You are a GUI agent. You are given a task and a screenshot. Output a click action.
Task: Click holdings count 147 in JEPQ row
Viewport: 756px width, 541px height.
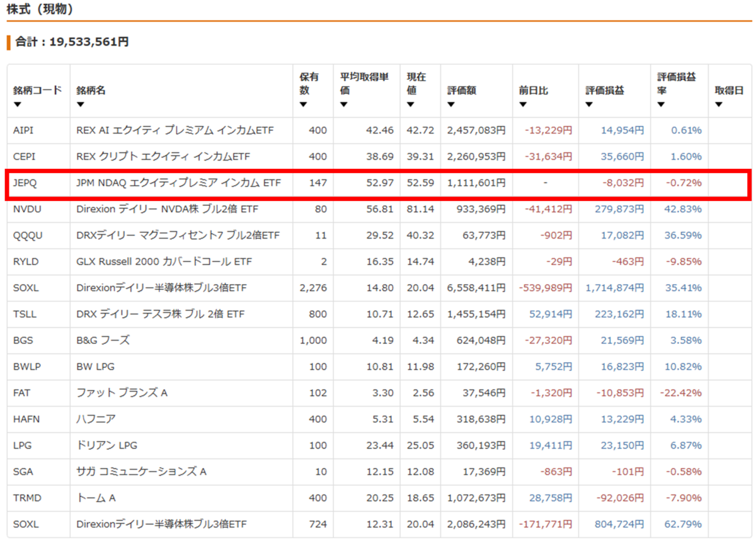click(319, 183)
